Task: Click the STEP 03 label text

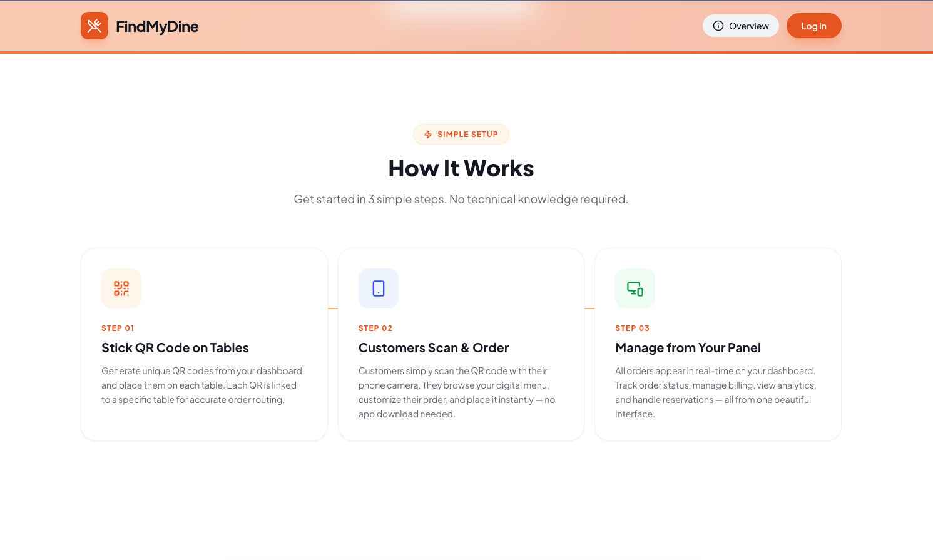Action: tap(633, 328)
